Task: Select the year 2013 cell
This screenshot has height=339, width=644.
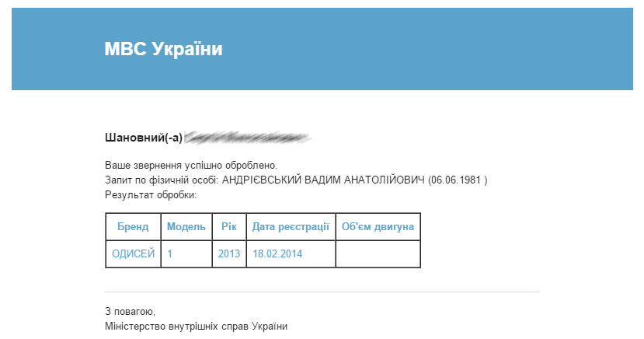Action: (x=229, y=254)
